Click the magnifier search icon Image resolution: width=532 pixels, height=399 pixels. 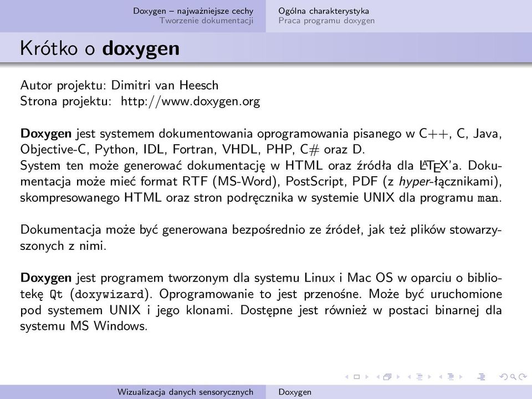tap(513, 377)
